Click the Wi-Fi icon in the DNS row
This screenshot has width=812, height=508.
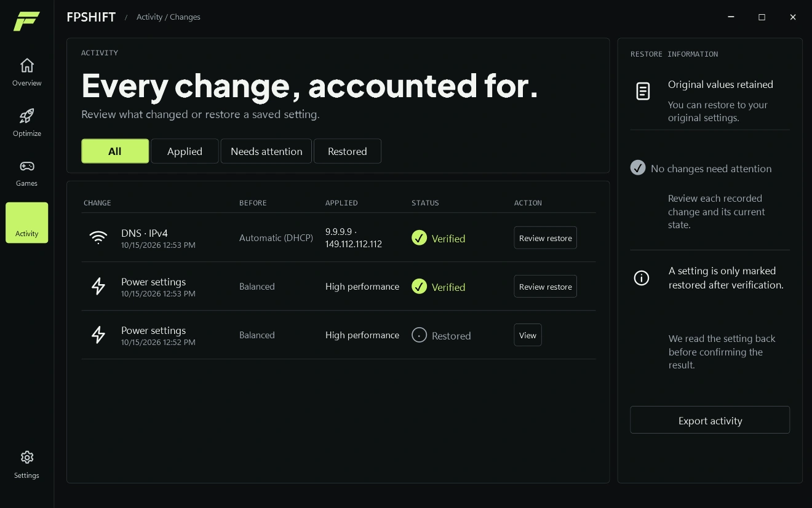(x=98, y=238)
